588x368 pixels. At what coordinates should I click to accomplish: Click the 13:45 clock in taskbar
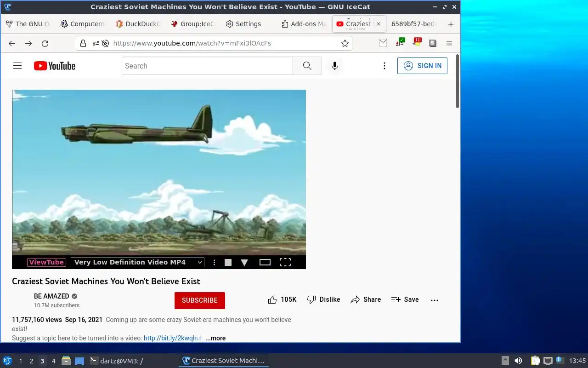point(577,361)
